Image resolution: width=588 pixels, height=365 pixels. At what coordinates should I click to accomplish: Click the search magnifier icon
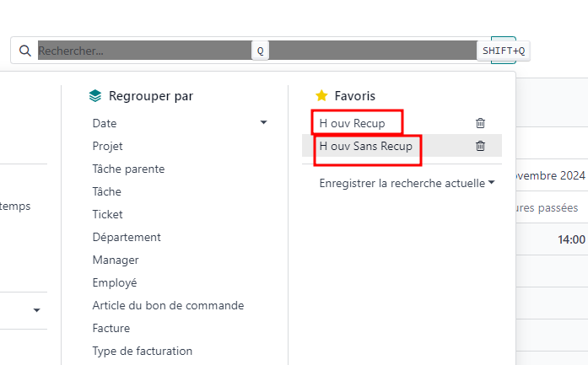tap(25, 51)
